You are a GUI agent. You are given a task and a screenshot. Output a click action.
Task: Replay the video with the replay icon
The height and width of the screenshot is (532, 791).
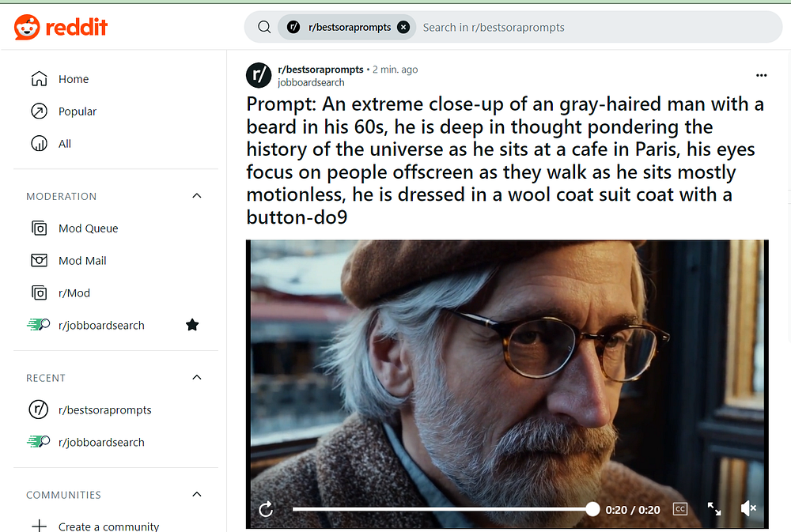pos(266,509)
